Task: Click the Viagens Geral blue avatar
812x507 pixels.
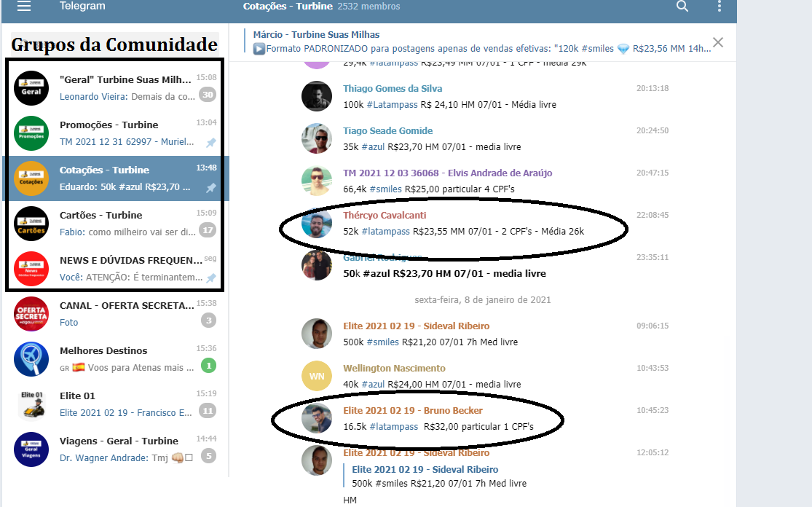Action: pos(31,449)
